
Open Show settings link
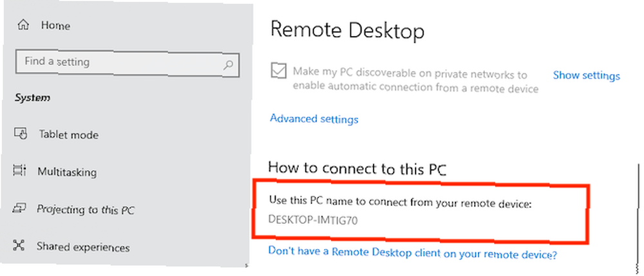tap(586, 76)
